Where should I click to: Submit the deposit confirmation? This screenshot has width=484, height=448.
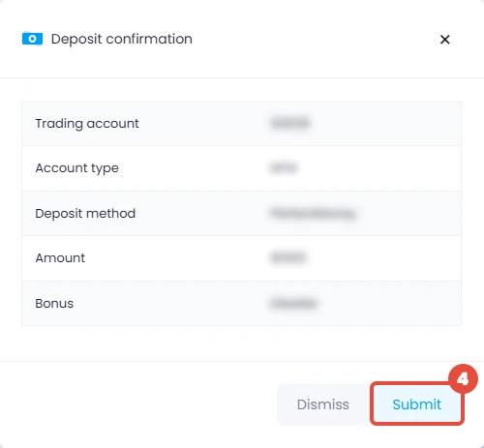click(417, 404)
